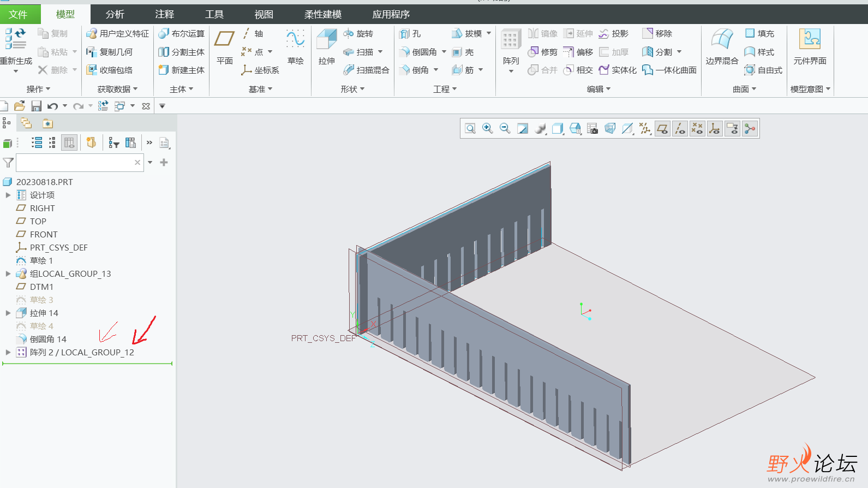Click the Save floppy-disk icon
Screen dimensions: 868x488
pyautogui.click(x=36, y=106)
